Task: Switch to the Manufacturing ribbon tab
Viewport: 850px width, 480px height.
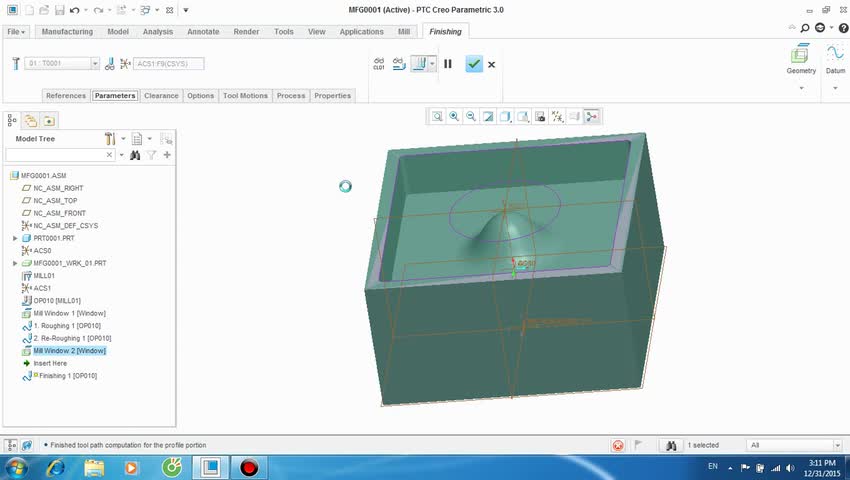Action: (x=67, y=31)
